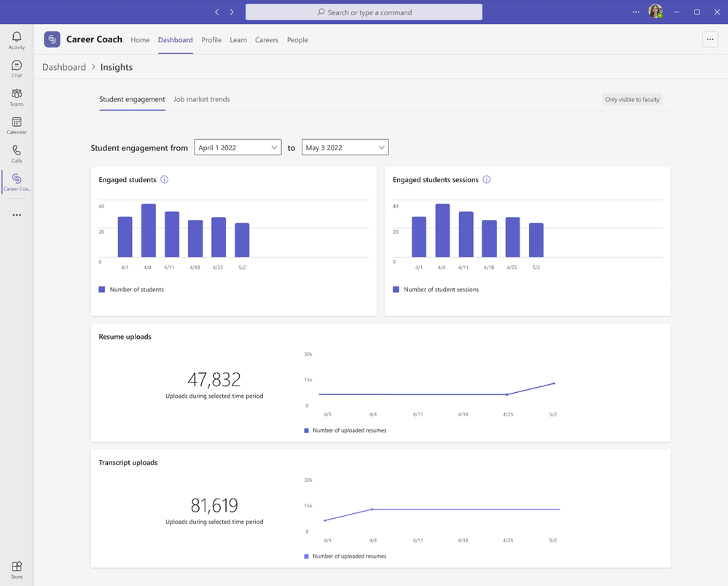Click the 5/2 data point on Resume uploads line
This screenshot has width=728, height=586.
tap(554, 383)
